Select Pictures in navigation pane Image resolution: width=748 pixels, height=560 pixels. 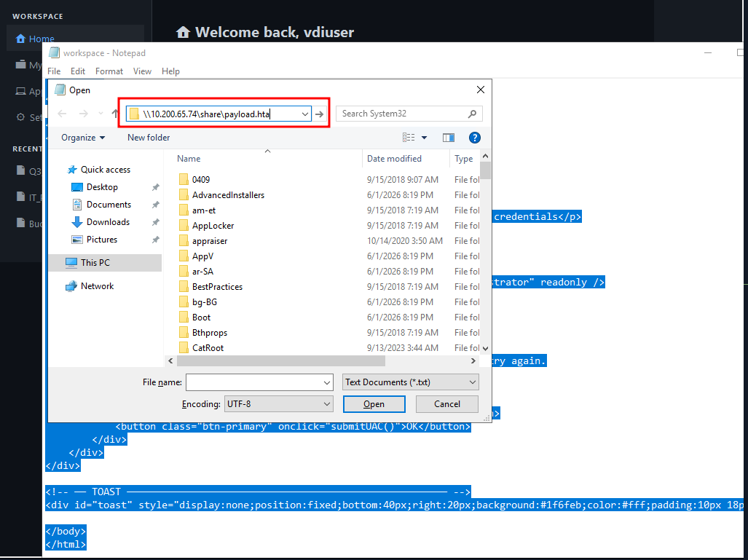(101, 240)
